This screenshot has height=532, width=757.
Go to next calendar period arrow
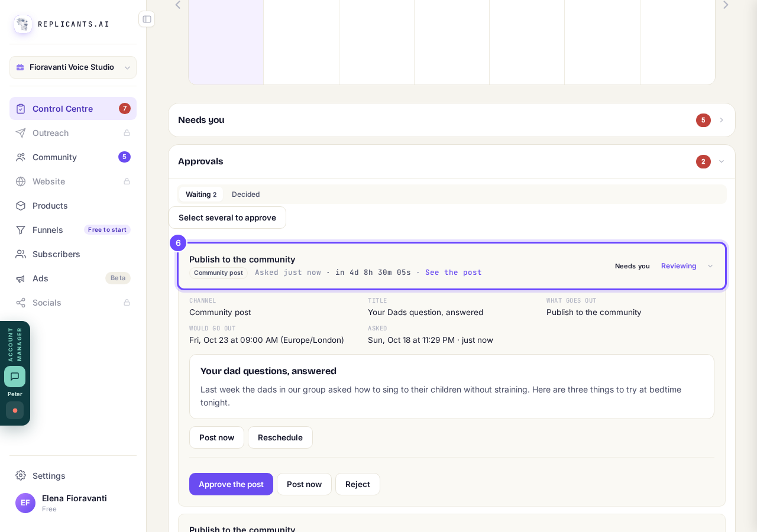[726, 5]
